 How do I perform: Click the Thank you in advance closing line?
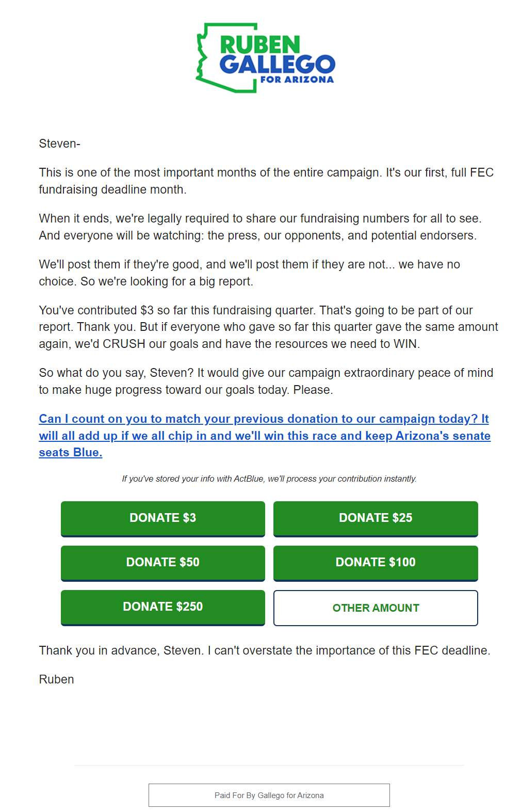click(265, 650)
